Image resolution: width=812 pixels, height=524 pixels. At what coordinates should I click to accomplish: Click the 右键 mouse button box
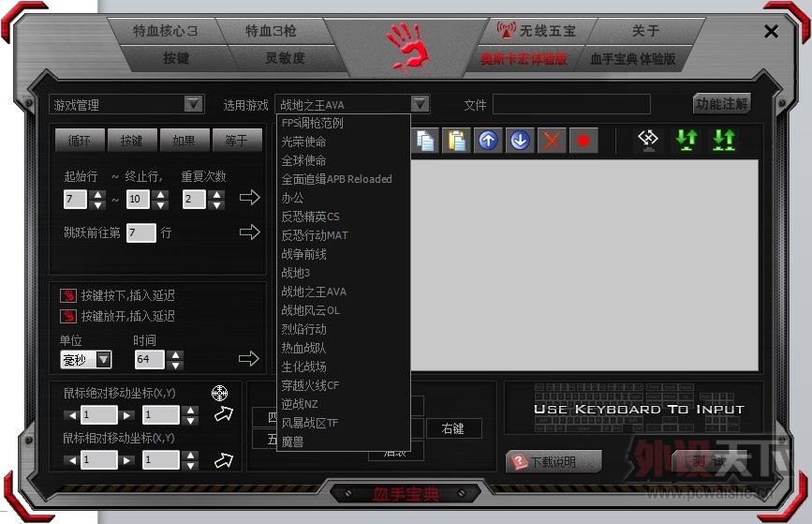453,428
